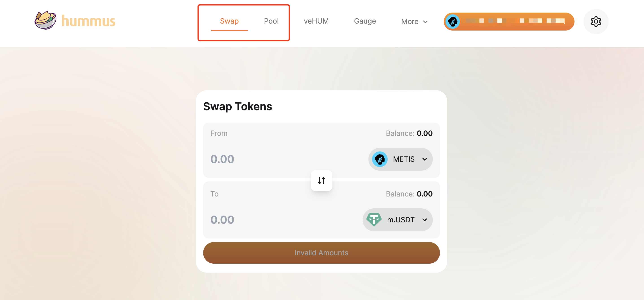Open the Gauge page
644x300 pixels.
(365, 21)
